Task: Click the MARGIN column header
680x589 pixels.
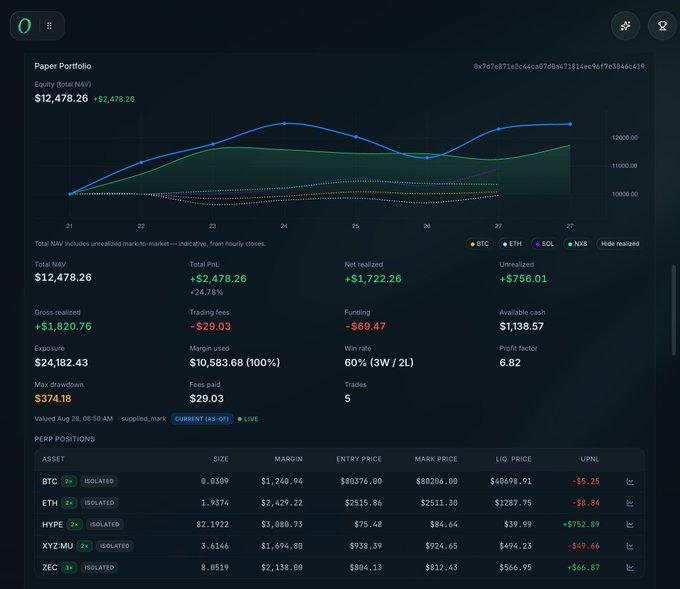Action: (288, 459)
